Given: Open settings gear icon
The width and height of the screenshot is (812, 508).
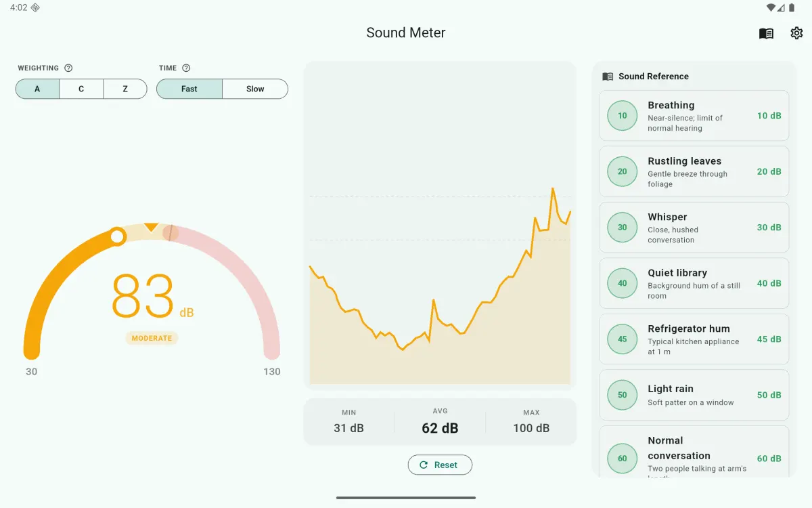Looking at the screenshot, I should [x=796, y=33].
